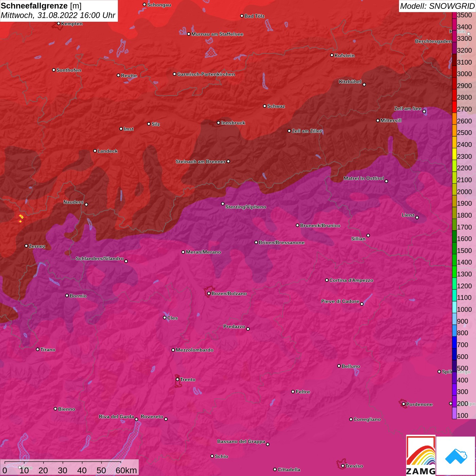Click the 1000 m cyan legend swatch
476x476 pixels.
[x=454, y=307]
